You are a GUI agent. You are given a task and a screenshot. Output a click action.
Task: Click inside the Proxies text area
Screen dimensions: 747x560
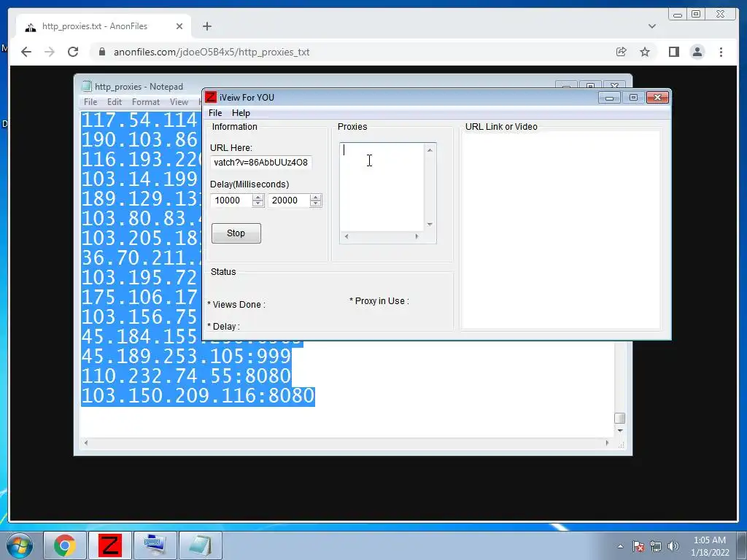tap(382, 187)
